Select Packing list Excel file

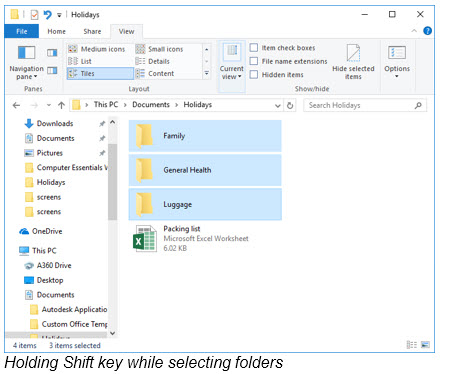click(205, 238)
